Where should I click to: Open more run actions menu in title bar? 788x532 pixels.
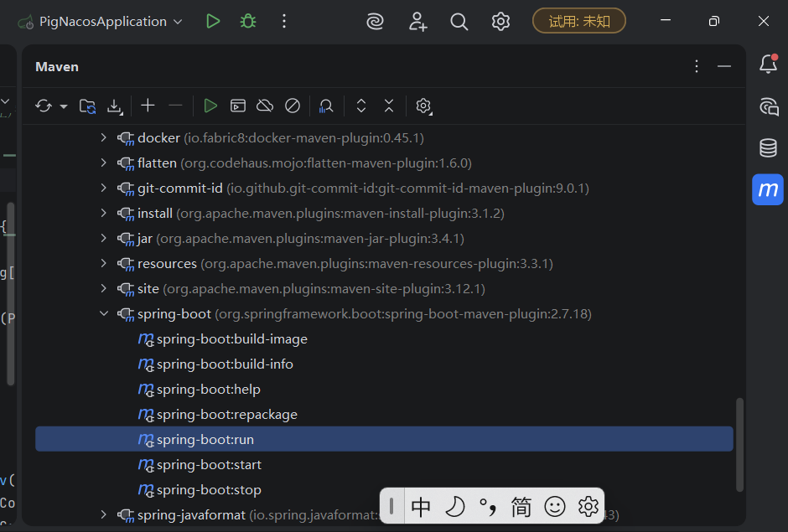click(x=284, y=21)
